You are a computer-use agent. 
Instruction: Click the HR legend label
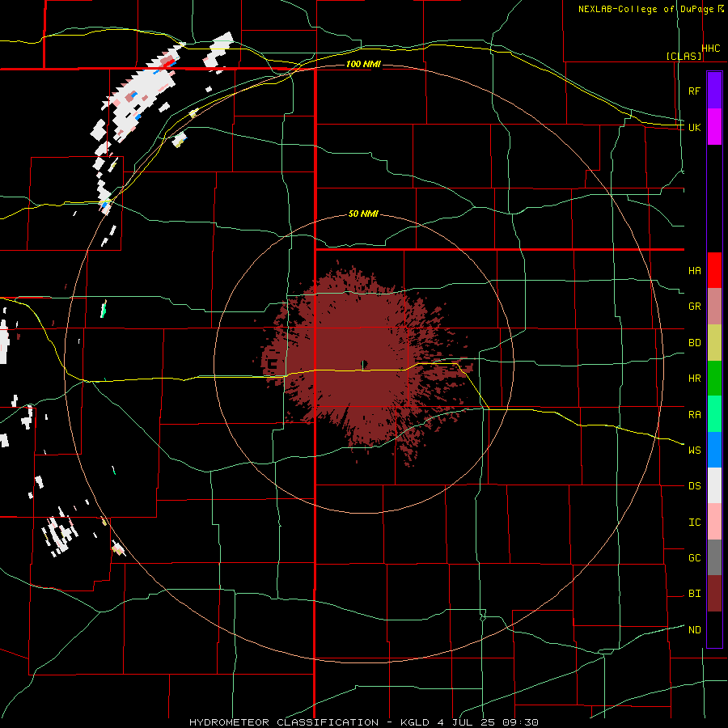pyautogui.click(x=694, y=379)
